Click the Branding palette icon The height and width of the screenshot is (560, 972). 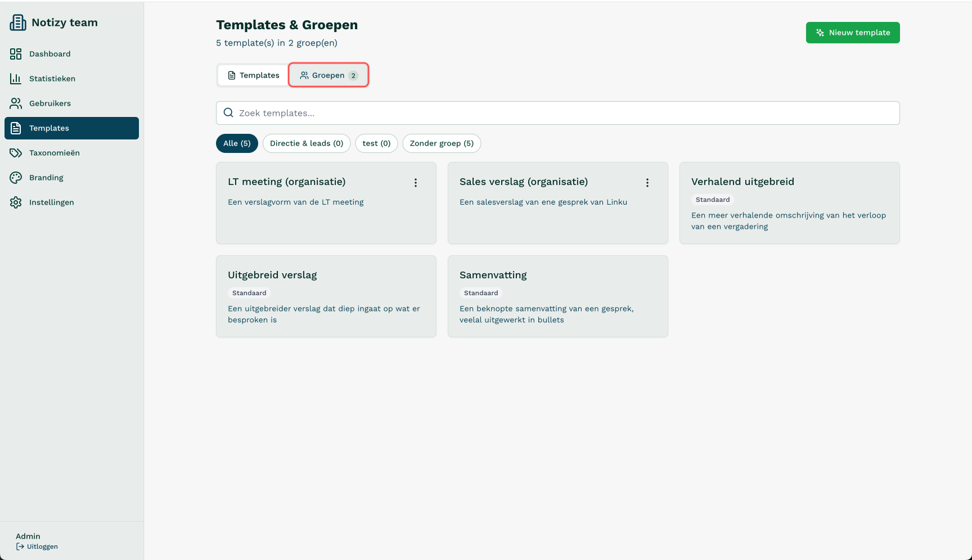[x=16, y=178]
